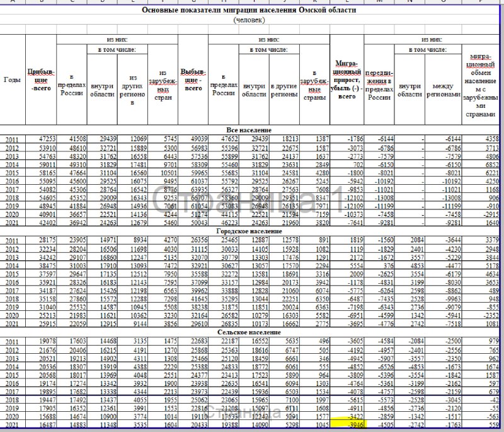The image size is (504, 432).
Task: Click the 'из других регионов' header cell
Action: (x=132, y=90)
